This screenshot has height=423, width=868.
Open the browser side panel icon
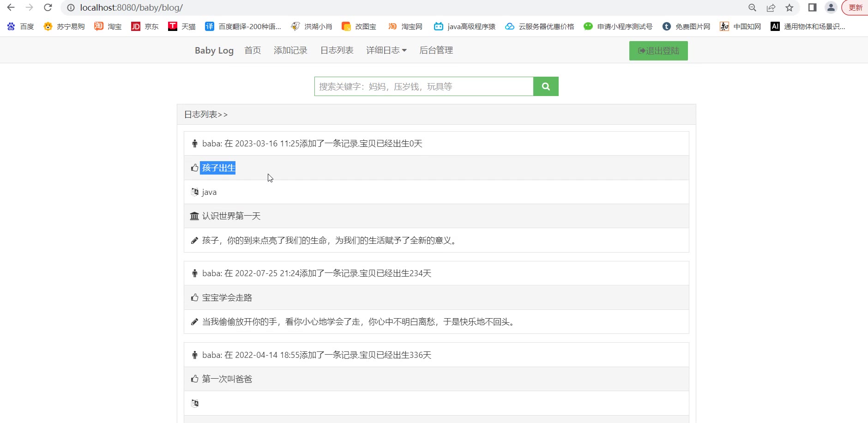(x=812, y=7)
